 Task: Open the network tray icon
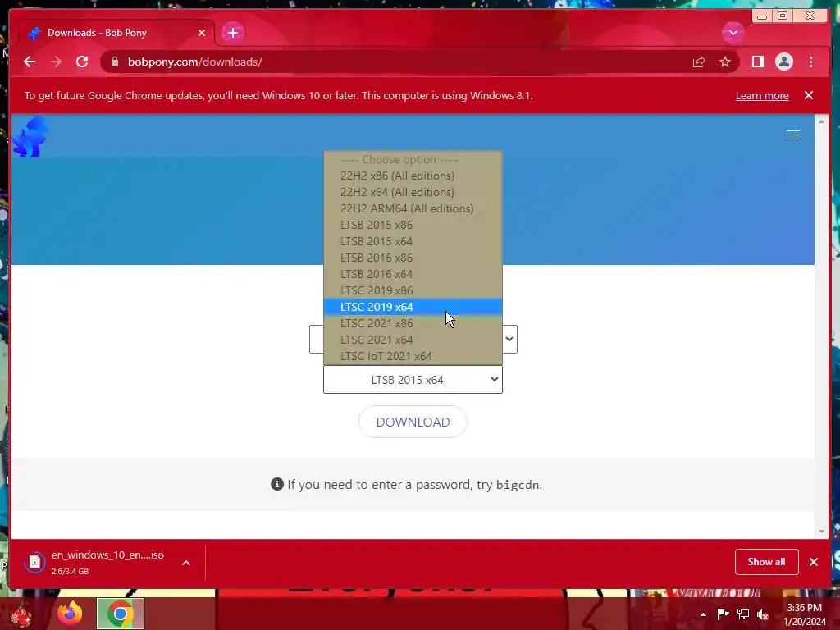tap(743, 614)
